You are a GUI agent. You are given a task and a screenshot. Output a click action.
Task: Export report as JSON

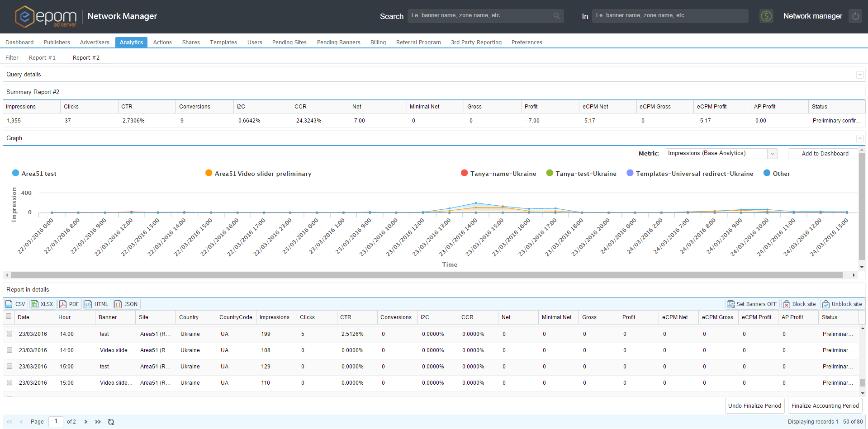click(126, 304)
